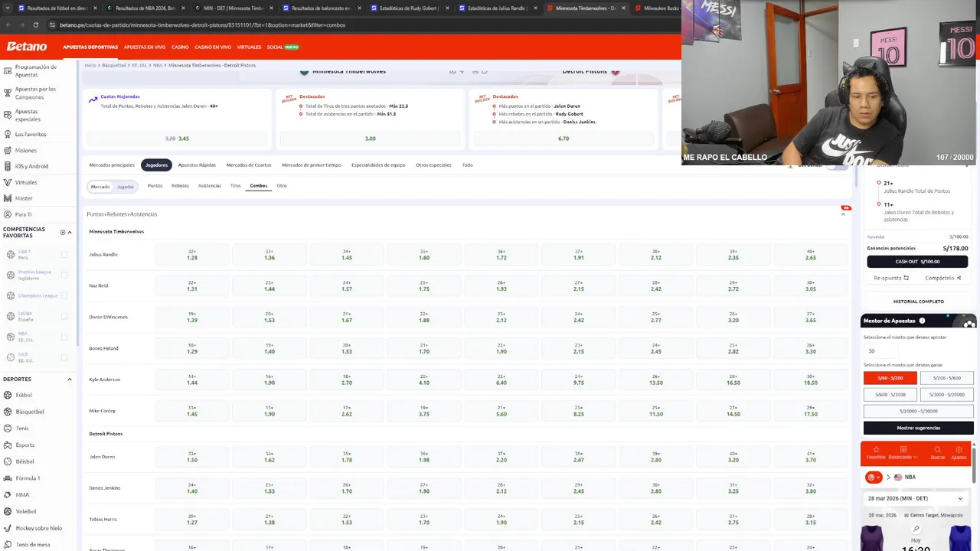Select S/200 - S/600 winnings range
This screenshot has height=551, width=980.
946,378
